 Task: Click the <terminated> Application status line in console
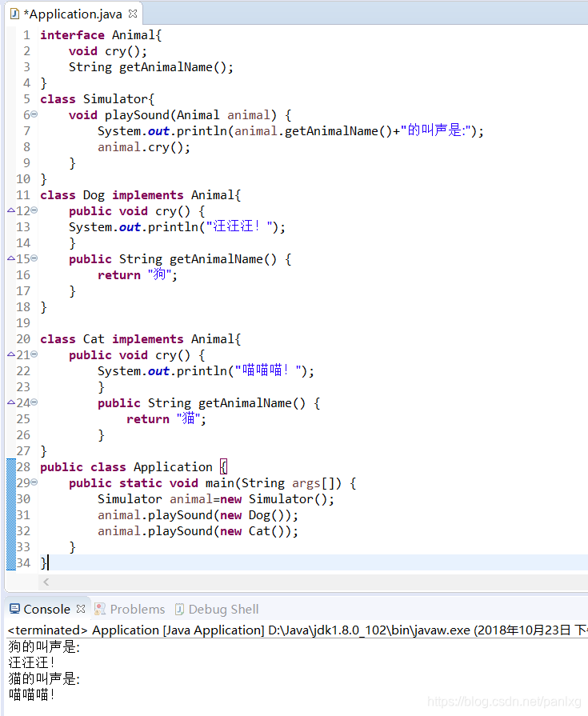(x=297, y=630)
